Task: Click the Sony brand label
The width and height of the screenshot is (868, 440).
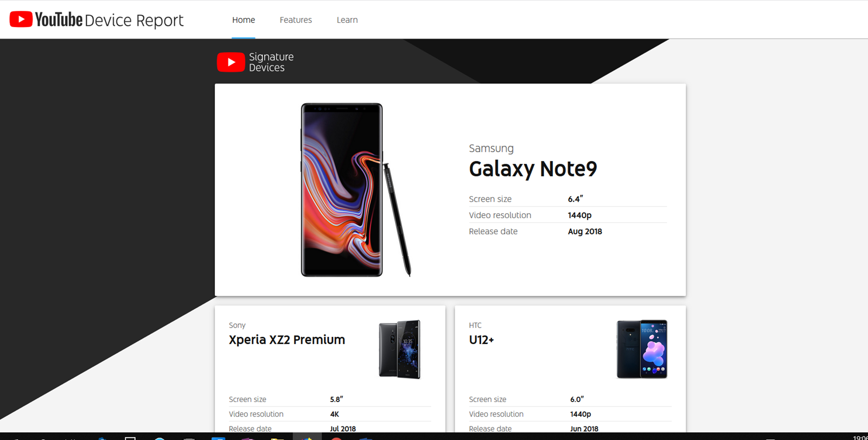Action: (237, 325)
